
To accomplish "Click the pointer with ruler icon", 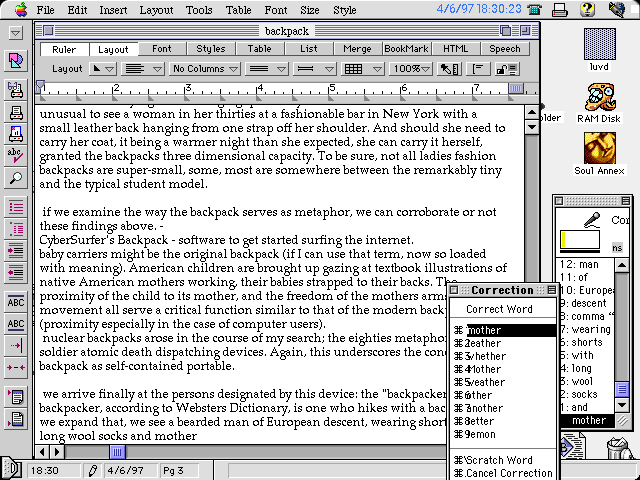I will point(449,69).
